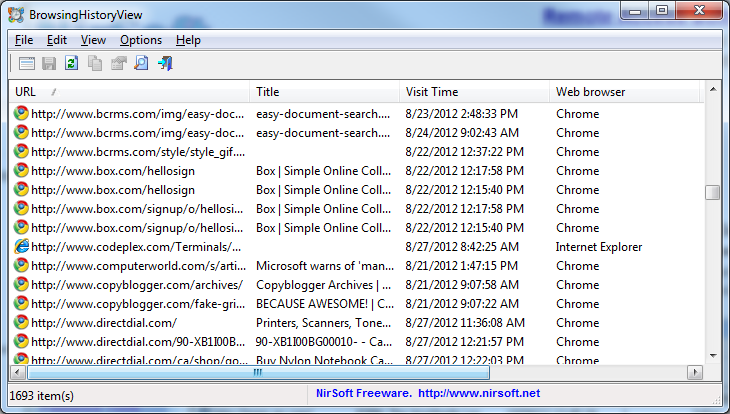The image size is (730, 414).
Task: Minimize the BrowsingHistoryView window
Action: [635, 10]
